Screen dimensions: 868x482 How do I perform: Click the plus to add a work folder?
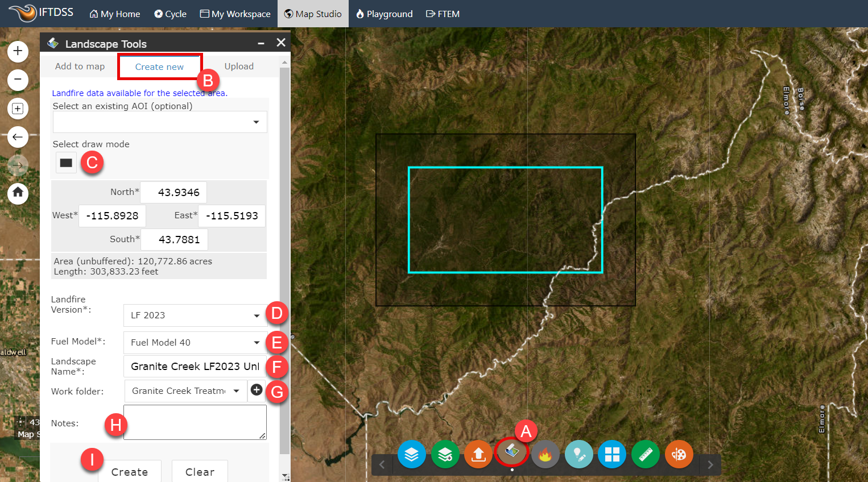[257, 390]
